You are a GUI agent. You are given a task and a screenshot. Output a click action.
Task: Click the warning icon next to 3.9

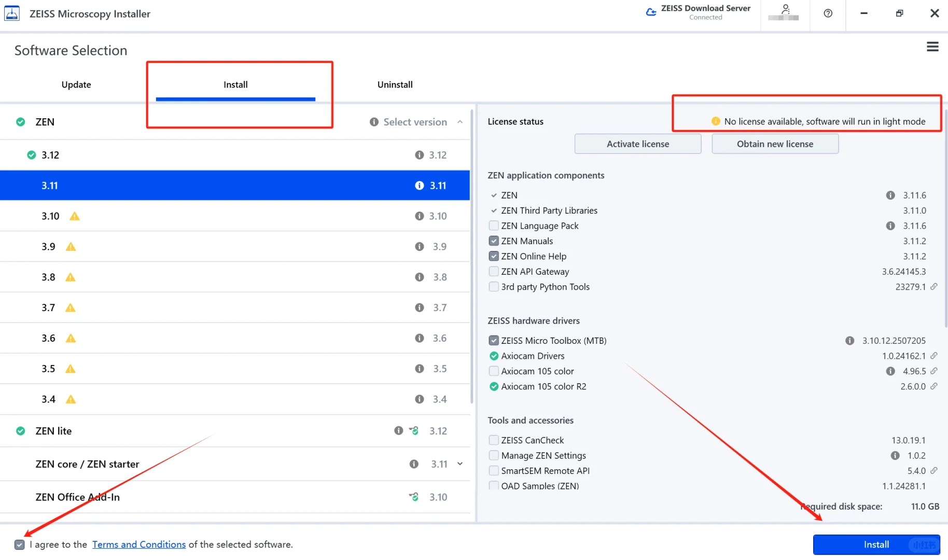tap(71, 247)
